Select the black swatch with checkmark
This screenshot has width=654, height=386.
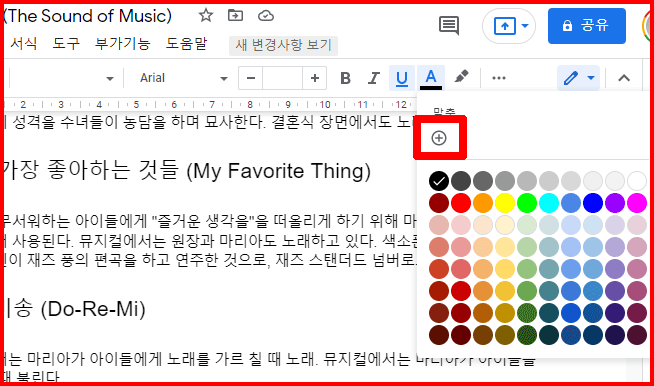click(x=439, y=181)
